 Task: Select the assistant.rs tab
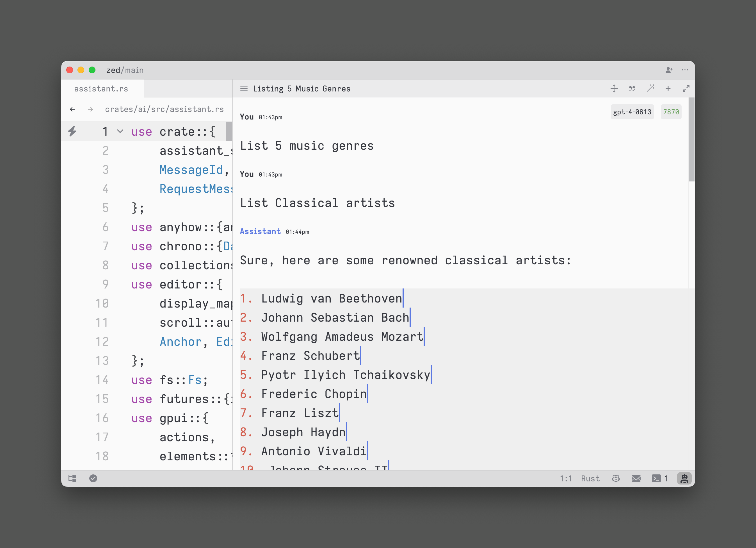(101, 89)
